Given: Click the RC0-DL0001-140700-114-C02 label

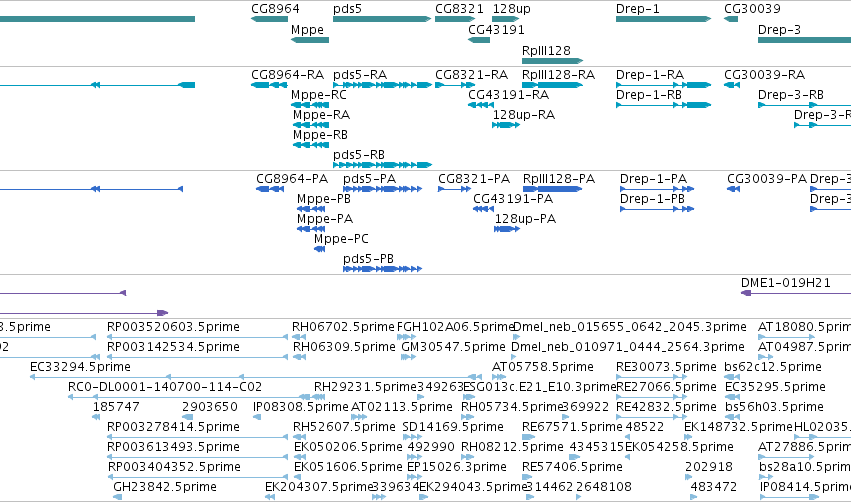Looking at the screenshot, I should [165, 387].
